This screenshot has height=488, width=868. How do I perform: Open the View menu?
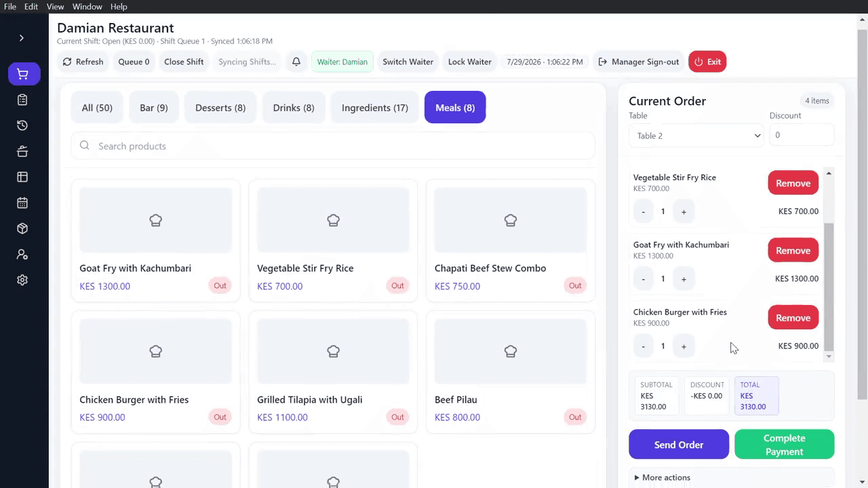point(56,7)
